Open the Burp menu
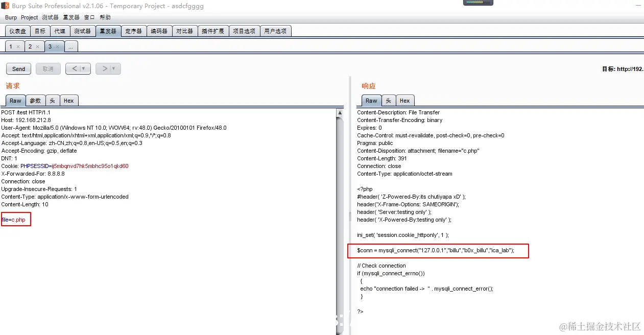 click(x=11, y=17)
